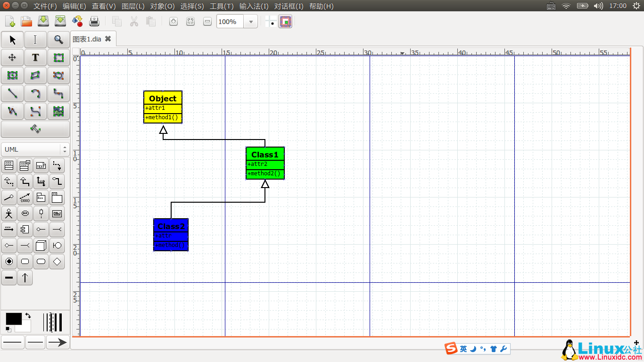Choose the UML Use case shape
This screenshot has height=362, width=644.
(x=25, y=214)
